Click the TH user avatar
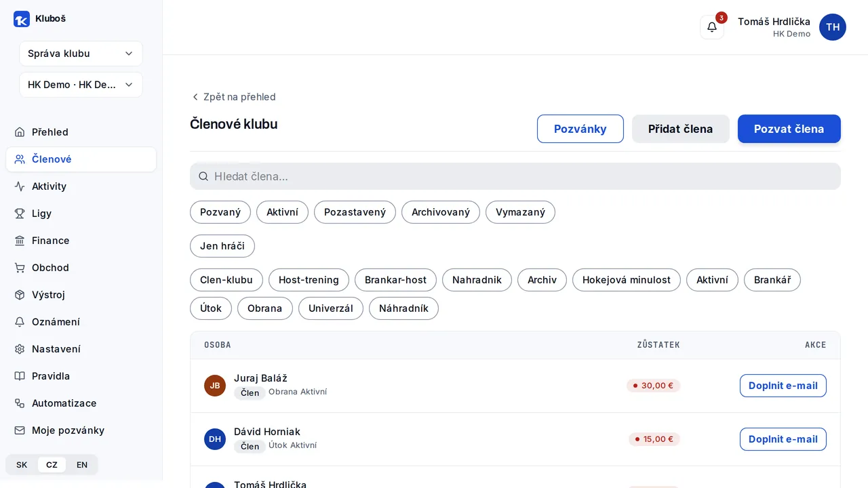This screenshot has width=868, height=488. tap(833, 27)
